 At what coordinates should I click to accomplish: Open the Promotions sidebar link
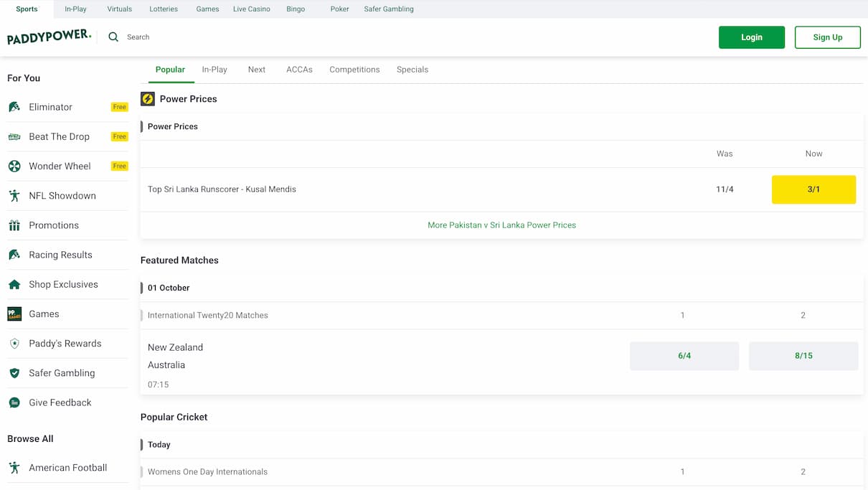[x=67, y=225]
